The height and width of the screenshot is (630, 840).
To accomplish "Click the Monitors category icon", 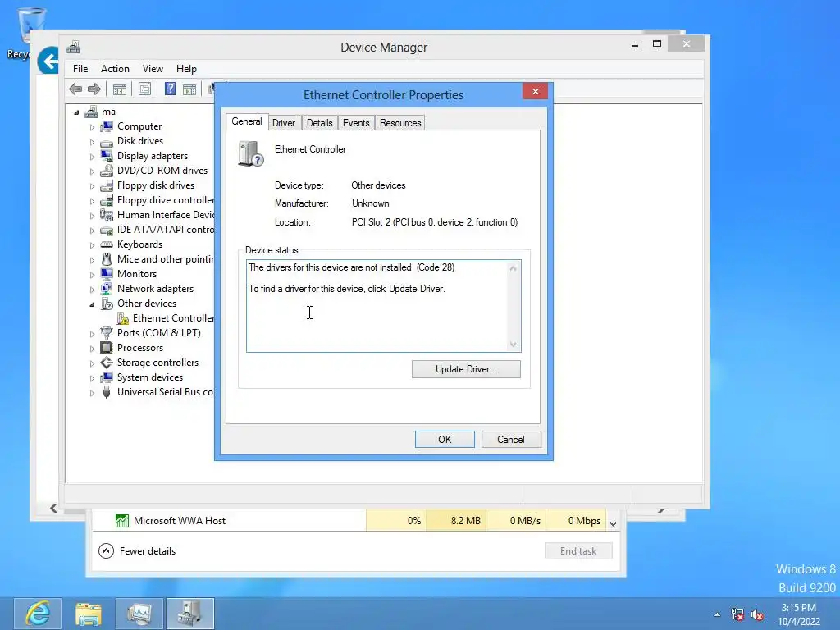I will 107,274.
